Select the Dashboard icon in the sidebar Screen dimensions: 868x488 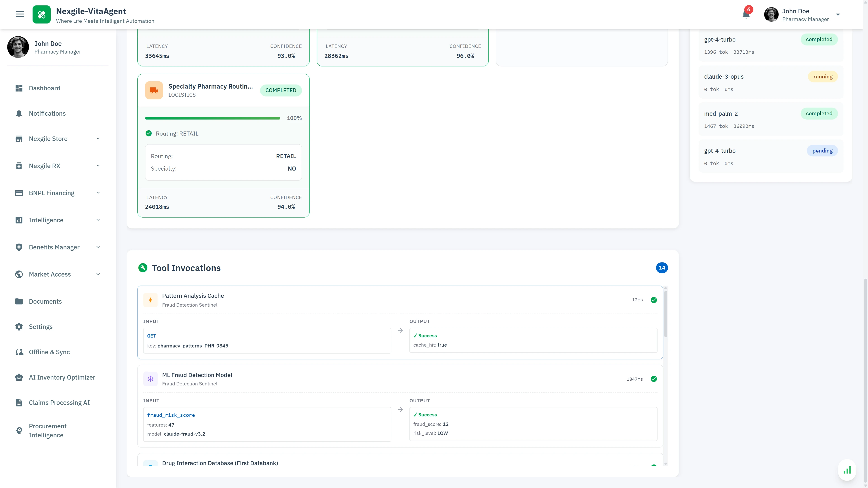point(19,88)
